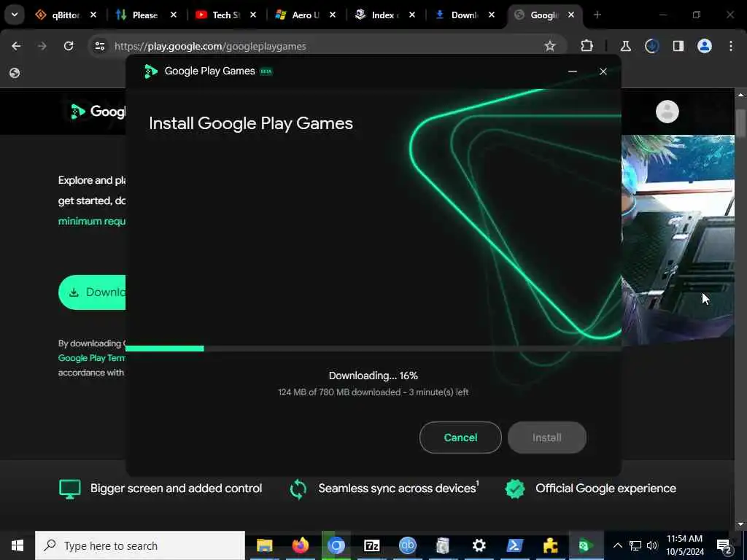Open qBittorrent from the taskbar

(x=407, y=545)
